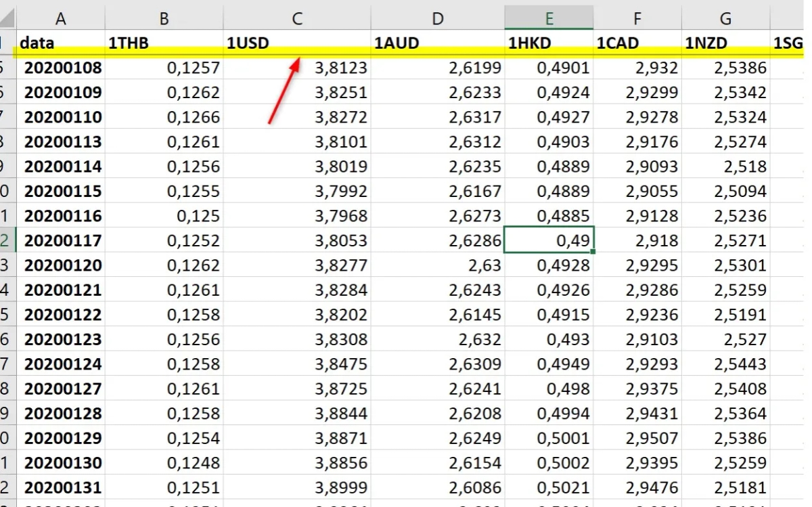Click the highlighted column E header
Image resolution: width=812 pixels, height=507 pixels.
(549, 19)
